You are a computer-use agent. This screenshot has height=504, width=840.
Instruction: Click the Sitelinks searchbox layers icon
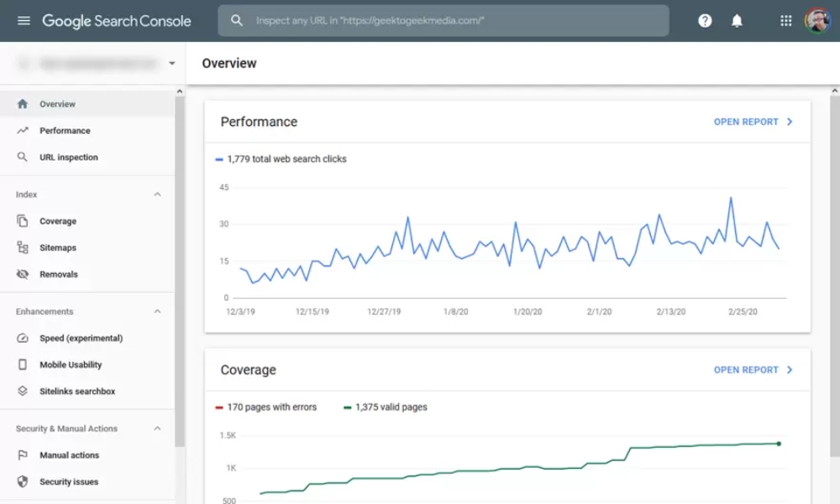[23, 391]
